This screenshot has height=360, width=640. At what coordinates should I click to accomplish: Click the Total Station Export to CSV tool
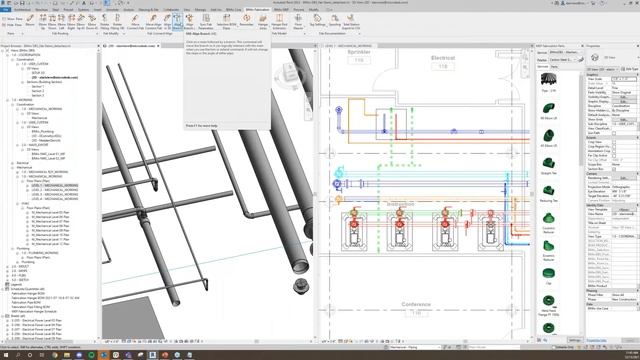pos(351,22)
